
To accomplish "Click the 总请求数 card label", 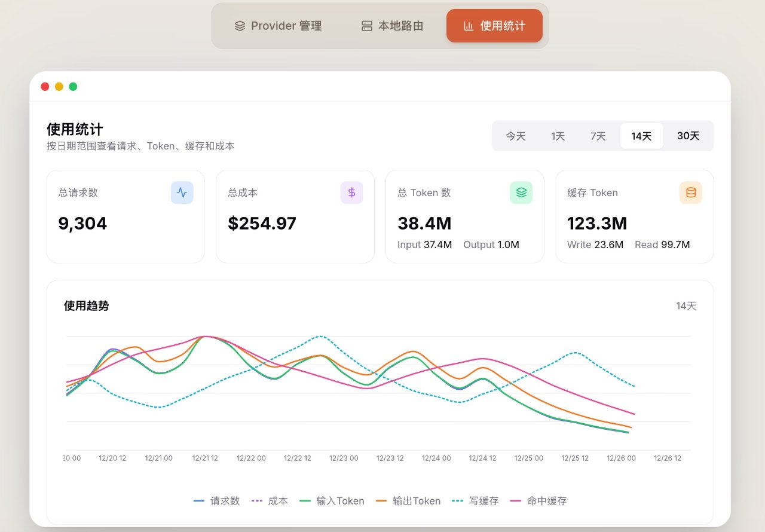I will pyautogui.click(x=78, y=193).
